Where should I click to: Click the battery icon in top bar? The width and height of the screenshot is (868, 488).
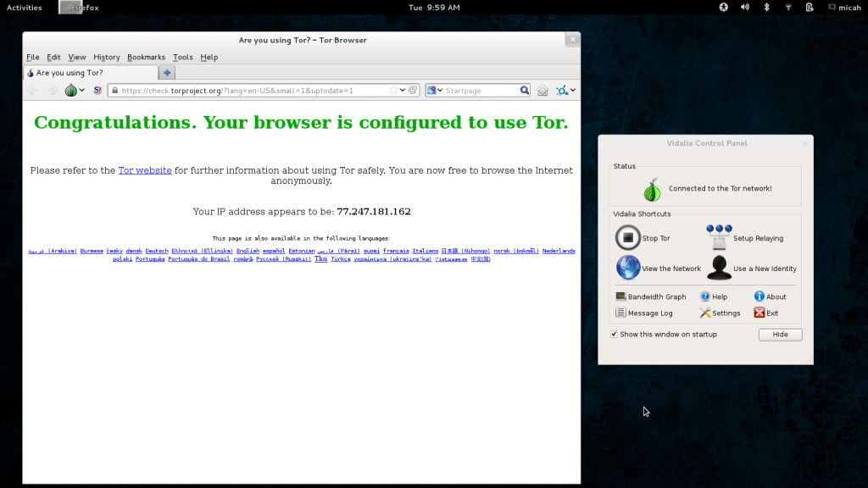pos(810,7)
